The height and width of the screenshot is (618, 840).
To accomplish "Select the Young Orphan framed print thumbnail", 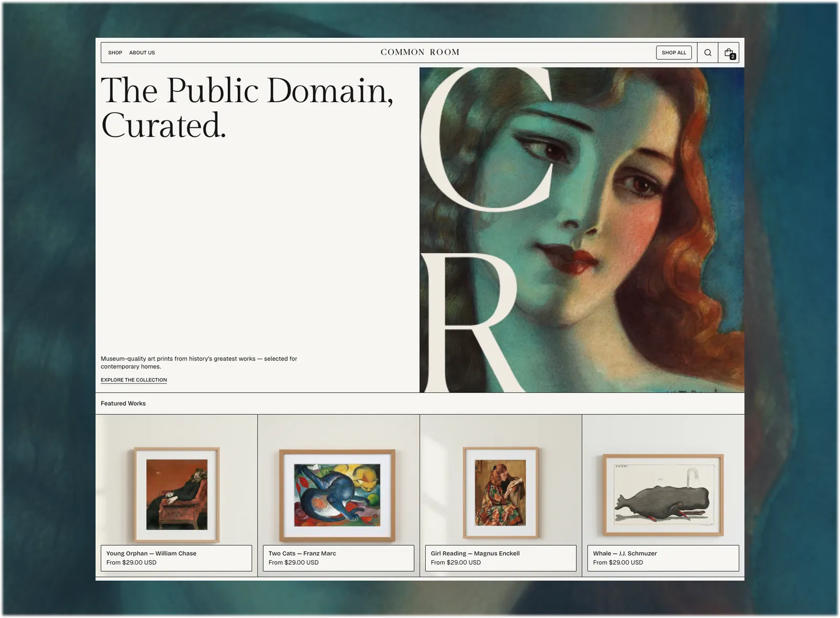I will click(176, 495).
